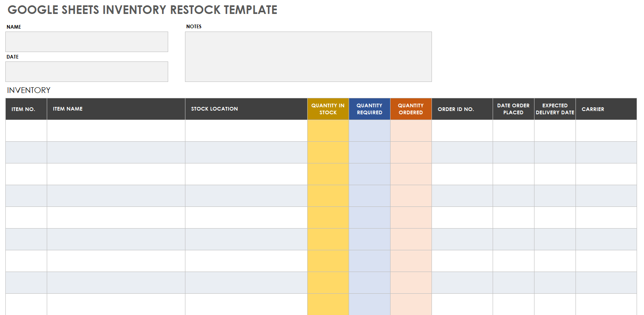Click the Quantity Required header

point(370,109)
